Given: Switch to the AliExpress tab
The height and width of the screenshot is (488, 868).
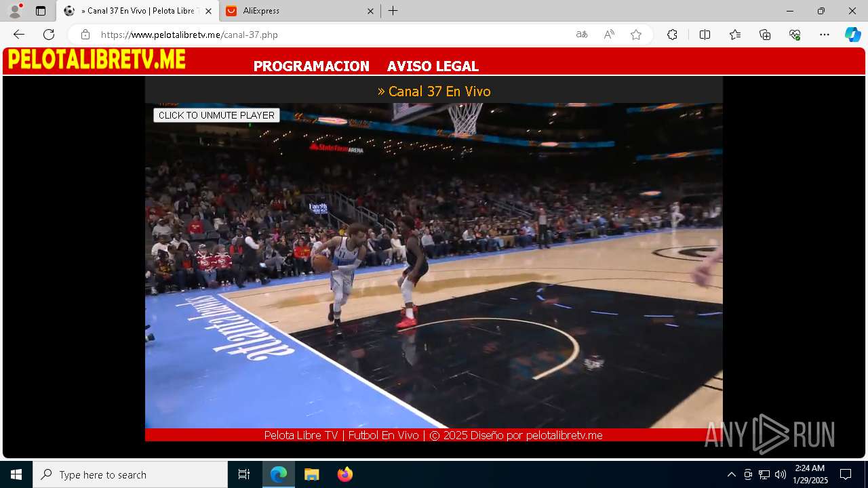Looking at the screenshot, I should tap(299, 11).
